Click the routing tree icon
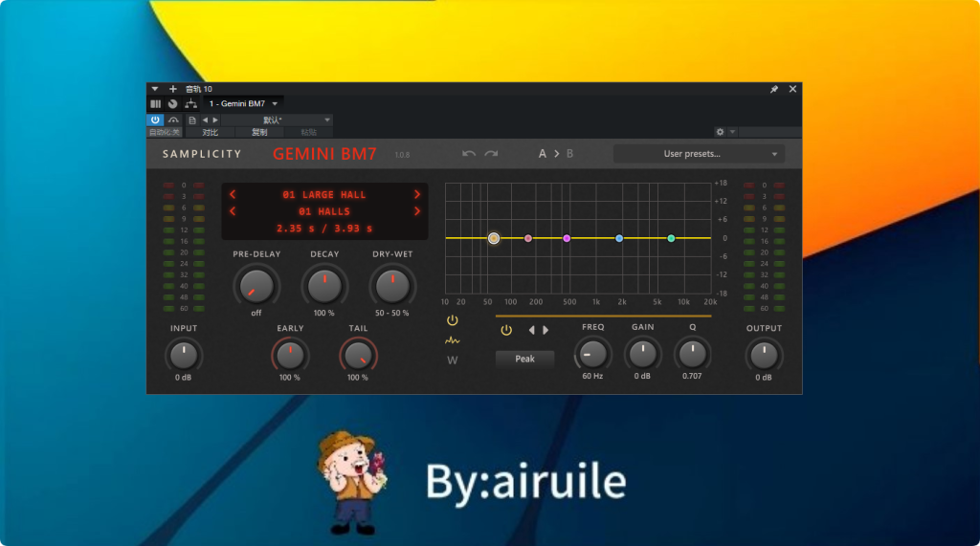This screenshot has width=980, height=546. 190,103
